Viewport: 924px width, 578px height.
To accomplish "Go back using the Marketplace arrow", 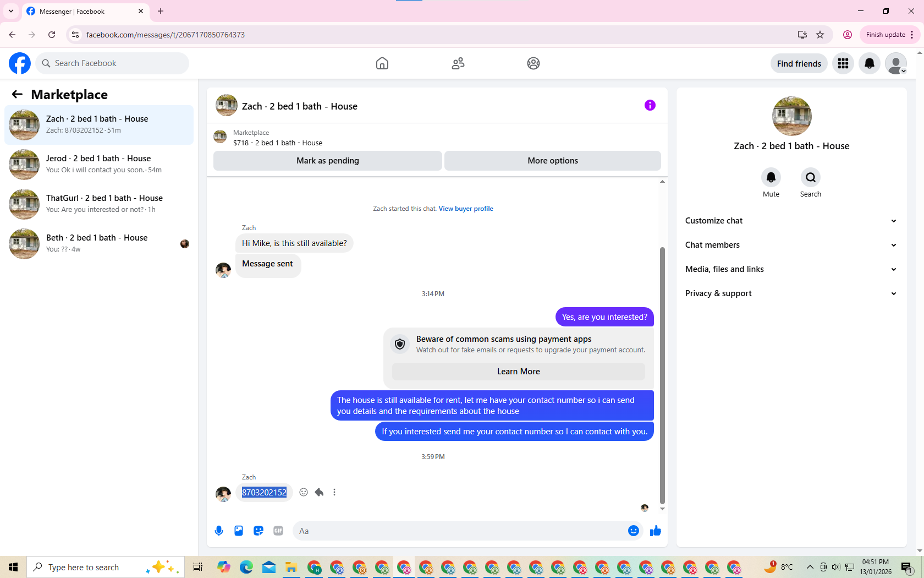I will (17, 94).
